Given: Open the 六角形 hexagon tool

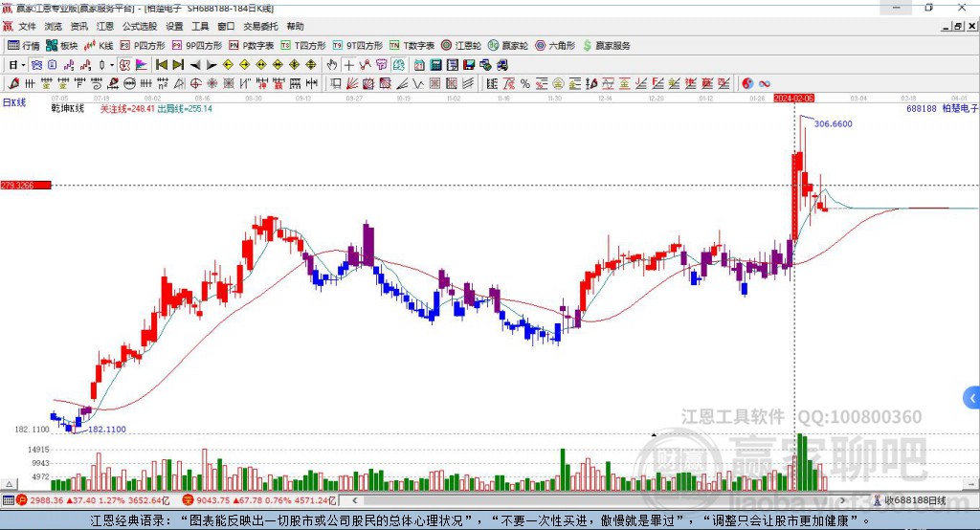Looking at the screenshot, I should pos(555,46).
